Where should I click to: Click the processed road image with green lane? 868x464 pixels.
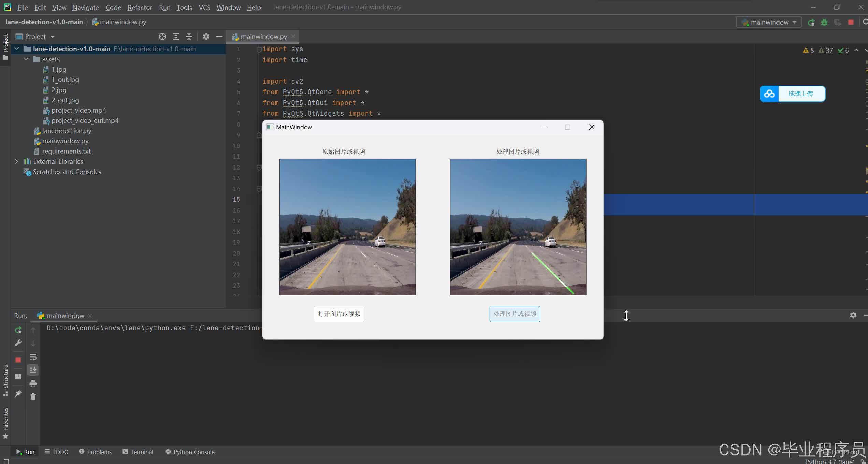point(518,227)
